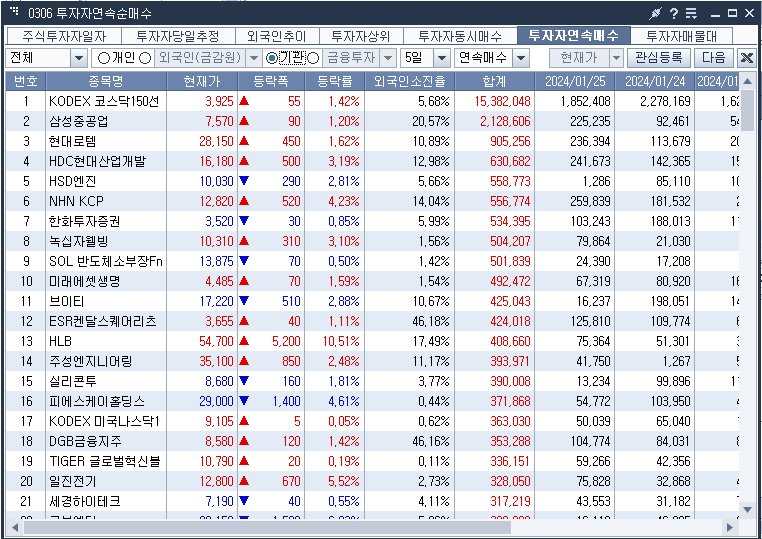Select HSD엔진 stock row

[372, 181]
